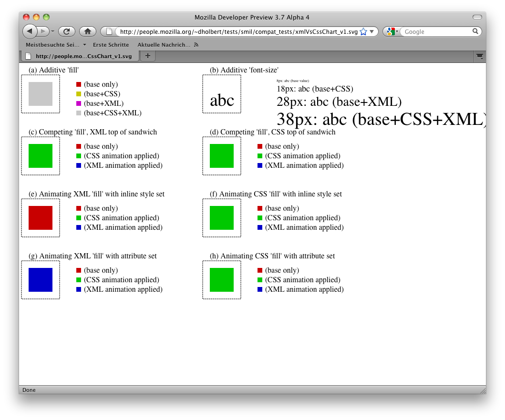The image size is (505, 420).
Task: Select the CssChart_v1.svg tab
Action: coord(80,56)
